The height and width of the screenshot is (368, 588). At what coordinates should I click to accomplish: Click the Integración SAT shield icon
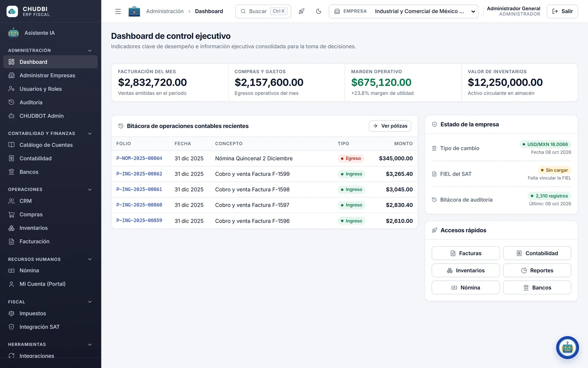coord(11,327)
